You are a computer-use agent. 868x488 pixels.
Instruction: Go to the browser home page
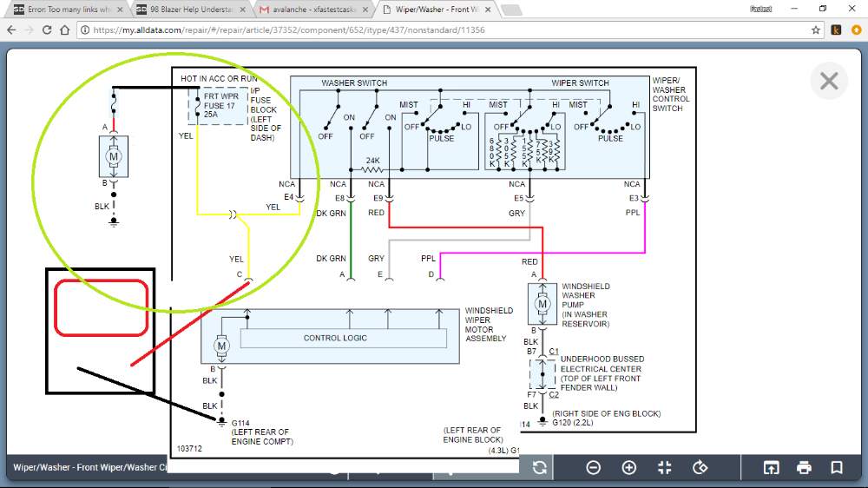coord(66,30)
